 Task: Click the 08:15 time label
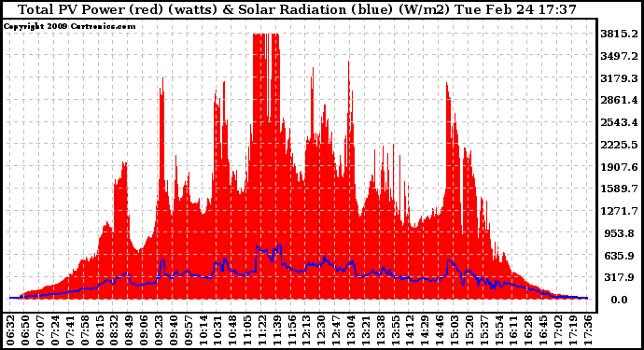coord(99,329)
